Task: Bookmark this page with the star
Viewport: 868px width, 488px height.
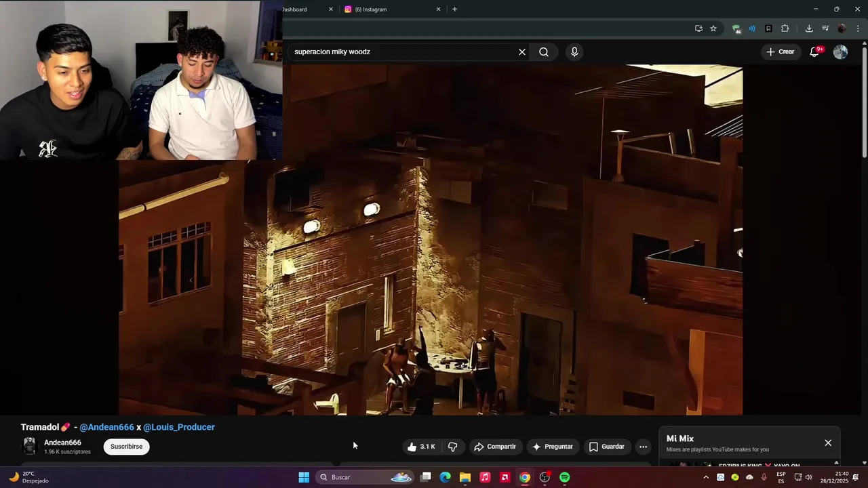Action: [x=713, y=28]
